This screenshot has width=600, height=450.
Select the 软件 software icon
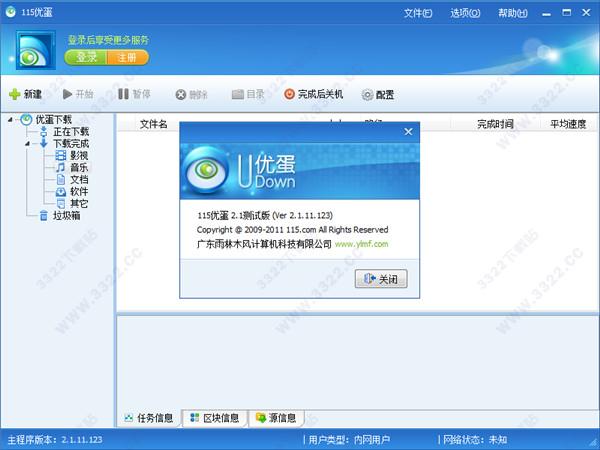tap(61, 191)
